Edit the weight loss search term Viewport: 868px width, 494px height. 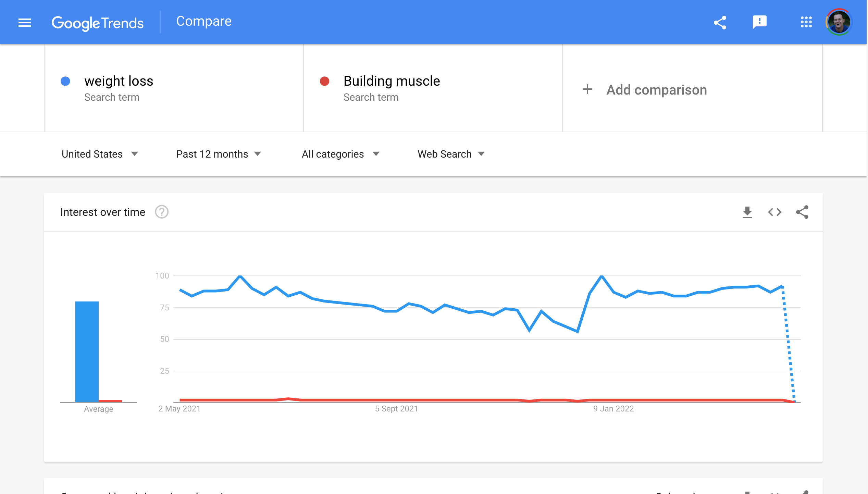[x=119, y=81]
